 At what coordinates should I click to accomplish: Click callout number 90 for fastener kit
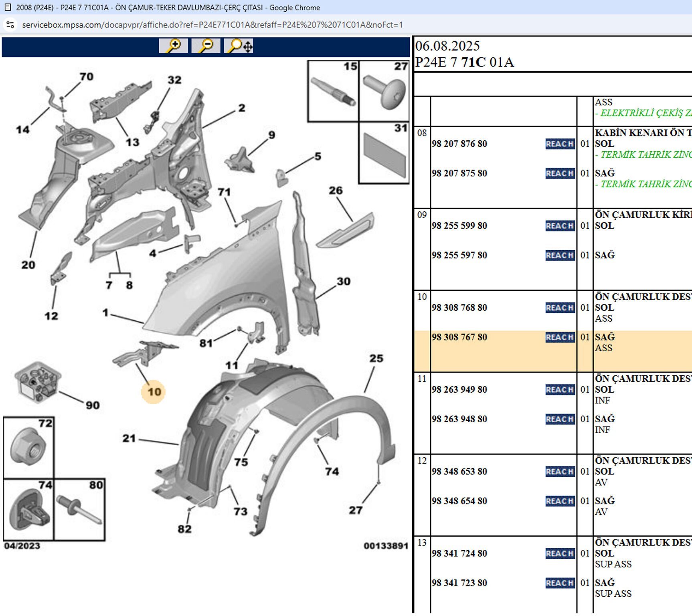point(93,405)
